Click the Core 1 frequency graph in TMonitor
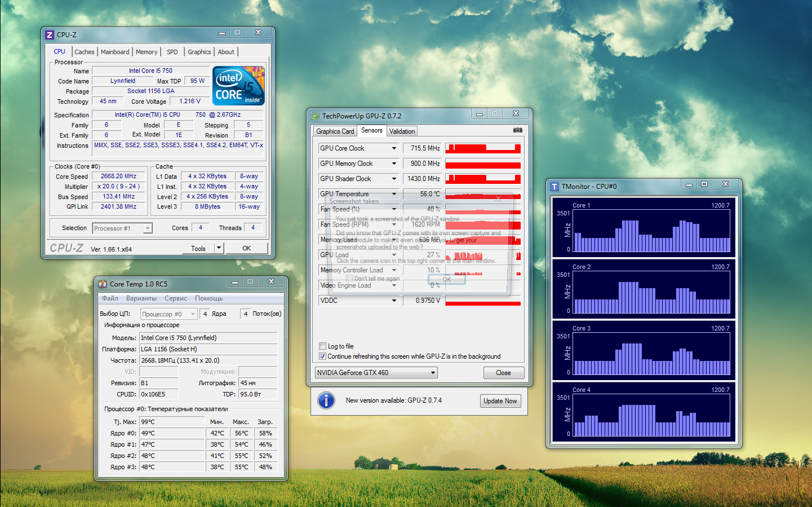Image resolution: width=812 pixels, height=507 pixels. [652, 231]
